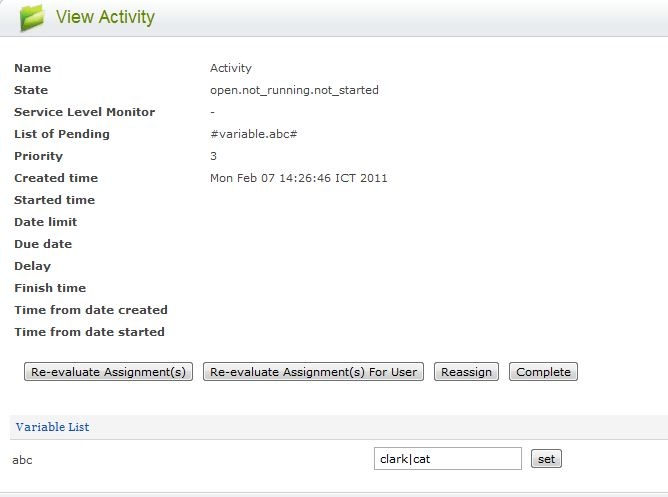
Task: Click the abc variable input field
Action: 448,459
